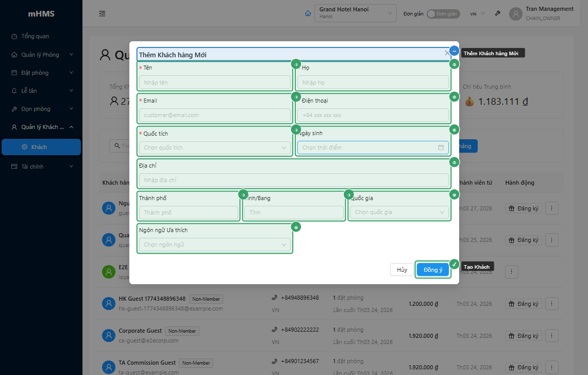Screen dimensions: 588x375
Task: Click the home icon beside hotel selector
Action: click(x=308, y=13)
